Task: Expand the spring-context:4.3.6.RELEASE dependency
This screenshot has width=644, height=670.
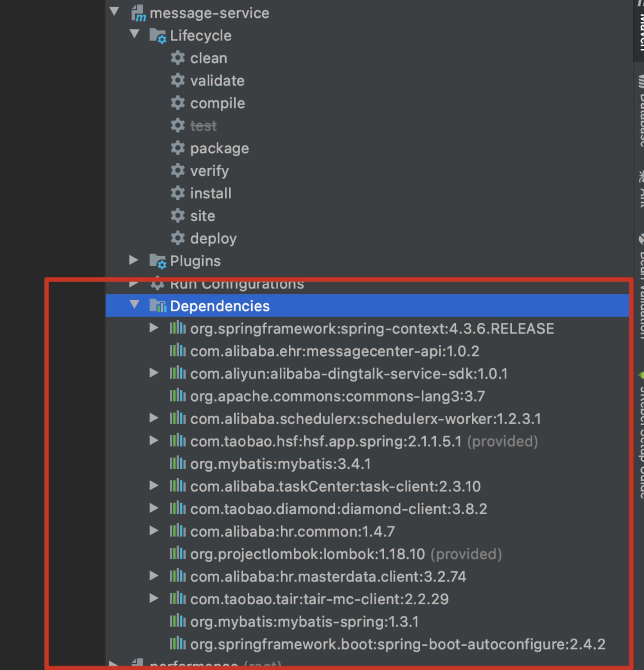Action: coord(154,328)
